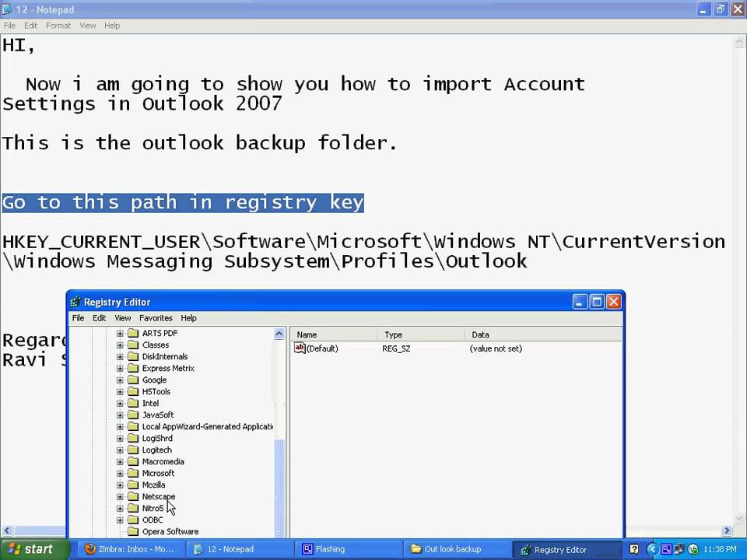Click registry tree scroll up arrow
This screenshot has height=560, width=747.
tap(279, 334)
